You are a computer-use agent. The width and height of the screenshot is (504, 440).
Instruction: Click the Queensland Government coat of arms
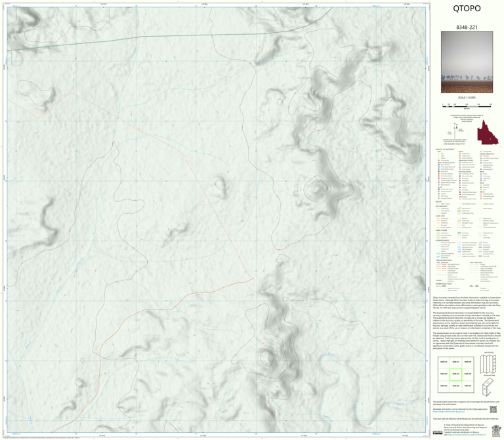coord(496,430)
